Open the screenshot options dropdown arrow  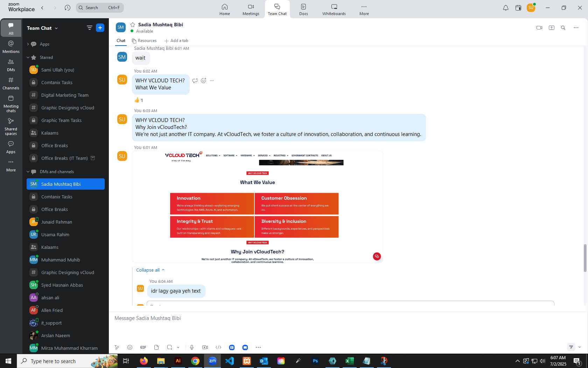coord(178,347)
